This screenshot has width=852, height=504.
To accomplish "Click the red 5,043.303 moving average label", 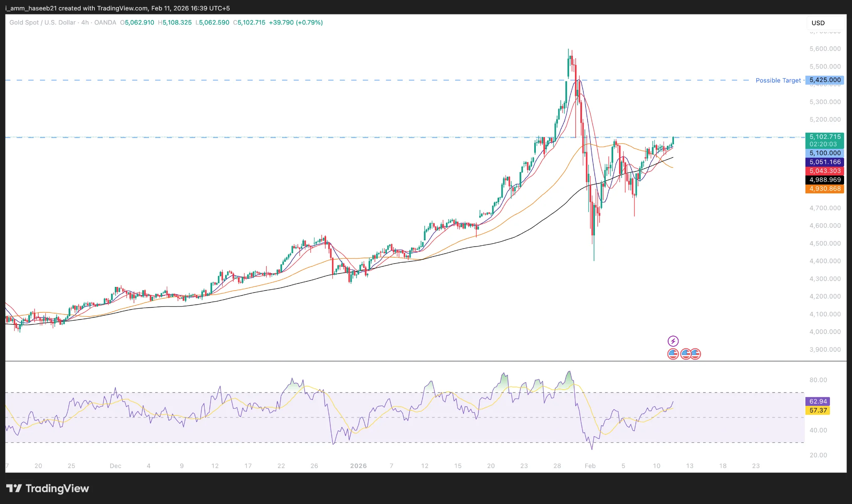I will [825, 171].
